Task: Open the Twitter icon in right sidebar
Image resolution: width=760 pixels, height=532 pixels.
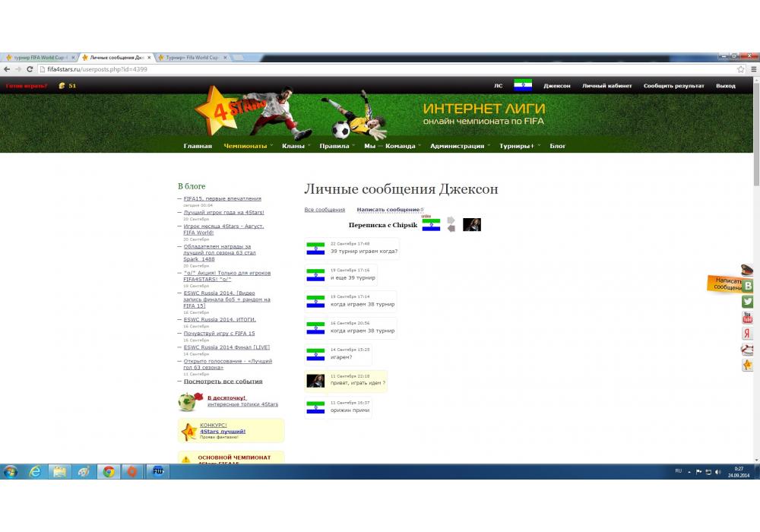Action: pos(748,302)
